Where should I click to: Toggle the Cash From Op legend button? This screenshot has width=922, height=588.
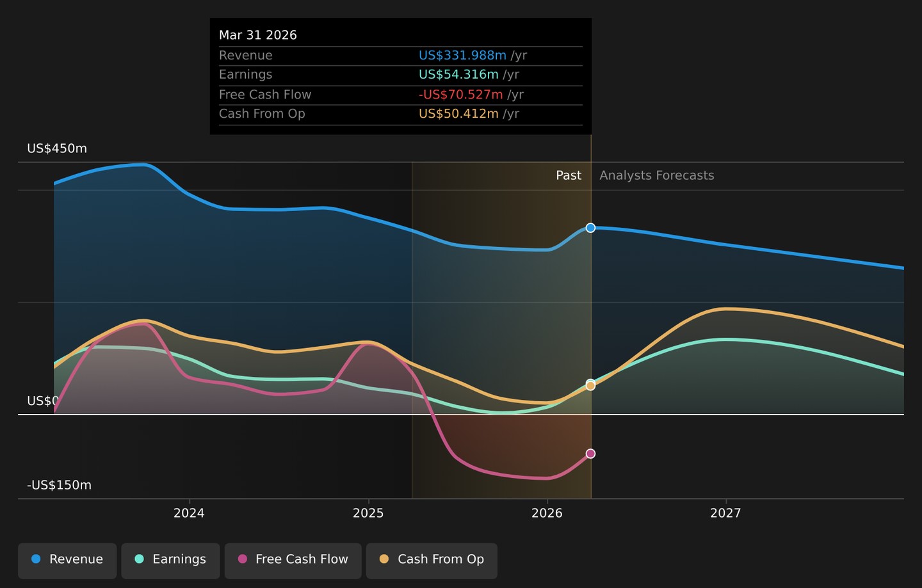tap(432, 560)
